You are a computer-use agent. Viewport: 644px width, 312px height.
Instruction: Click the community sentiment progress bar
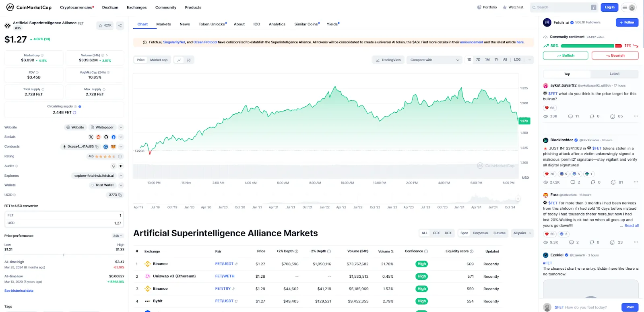tap(591, 46)
